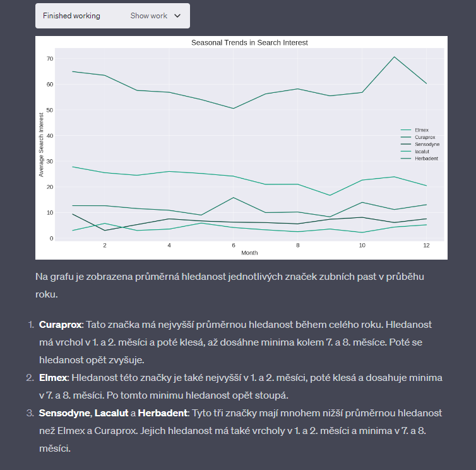Click the bold Elmex list heading
Screen dimensions: 476x470
[53, 378]
